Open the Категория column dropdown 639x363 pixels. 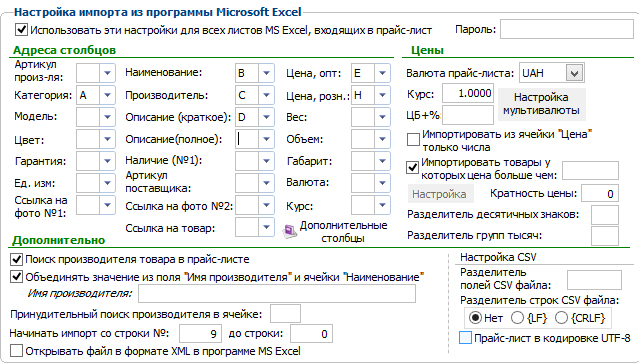(107, 95)
